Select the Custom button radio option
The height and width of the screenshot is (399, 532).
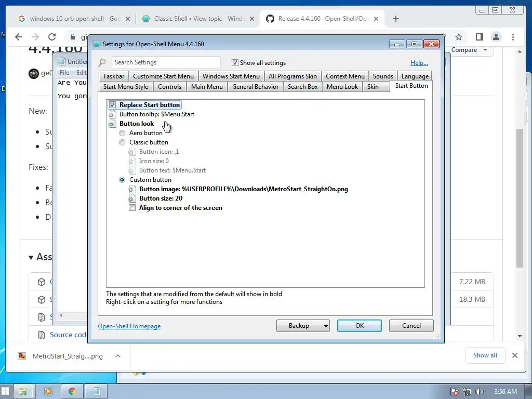click(x=122, y=180)
